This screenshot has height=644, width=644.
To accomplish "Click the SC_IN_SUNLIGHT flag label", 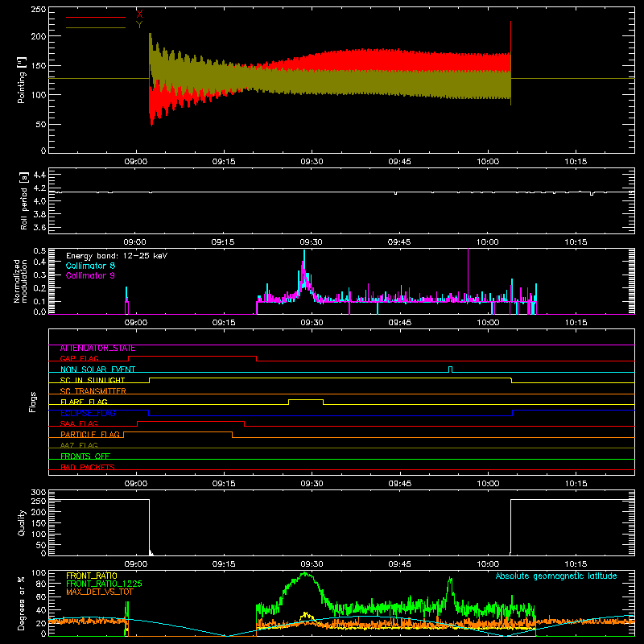I will (x=93, y=380).
